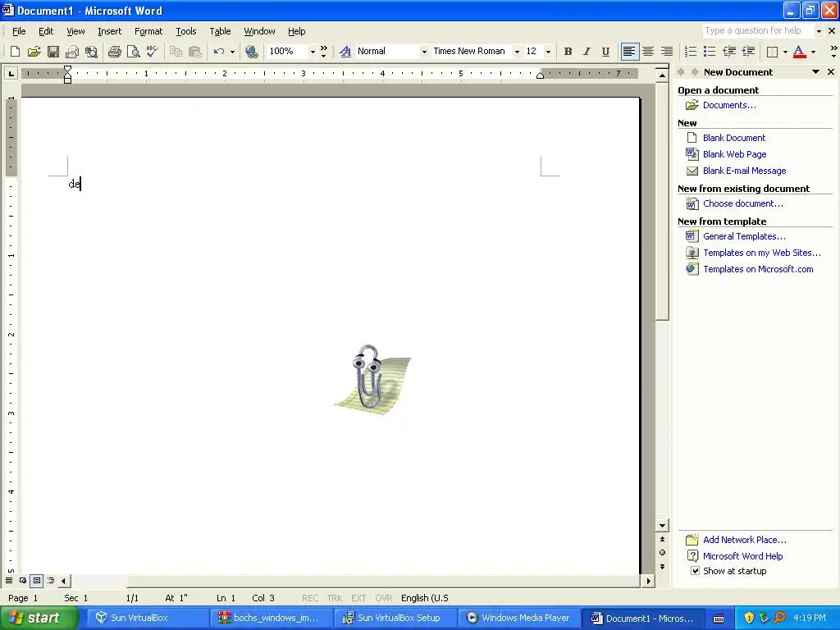
Task: Open the font size 12 dropdown
Action: pyautogui.click(x=548, y=52)
